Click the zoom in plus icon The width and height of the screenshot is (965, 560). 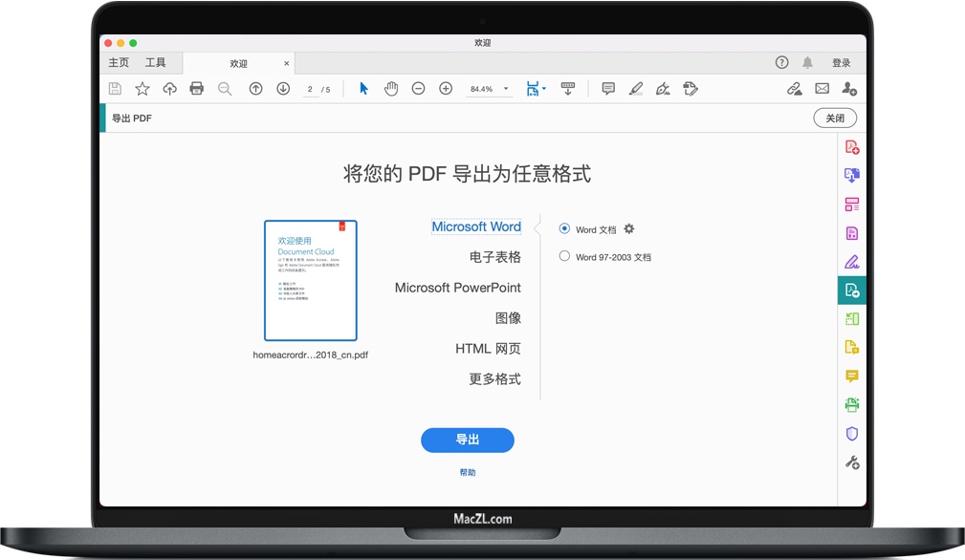[446, 89]
